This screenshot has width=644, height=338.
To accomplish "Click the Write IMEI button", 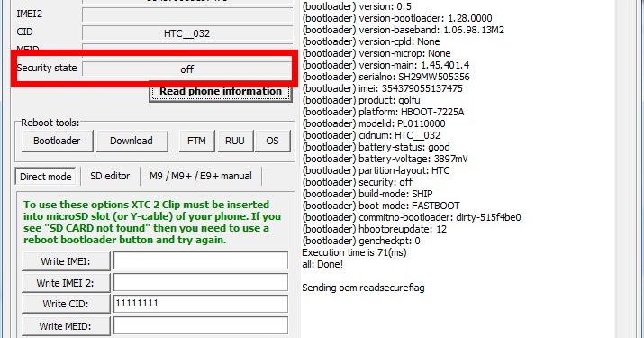I will tap(66, 261).
